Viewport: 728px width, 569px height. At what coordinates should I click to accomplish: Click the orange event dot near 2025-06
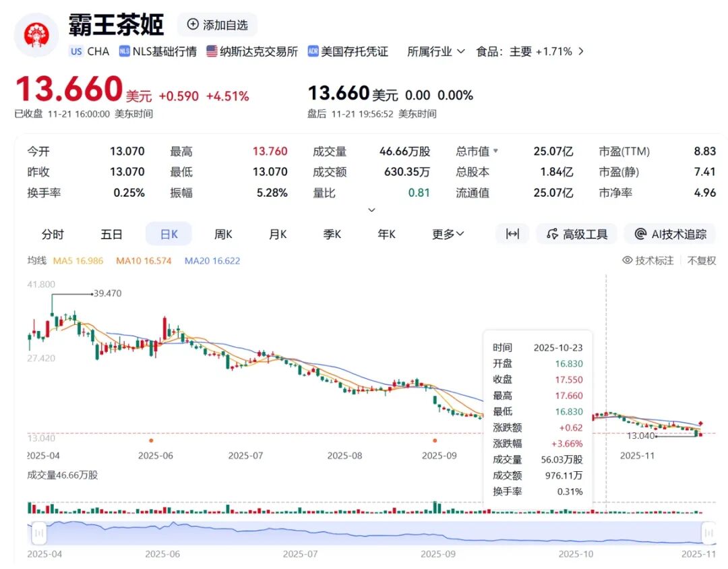tap(151, 440)
